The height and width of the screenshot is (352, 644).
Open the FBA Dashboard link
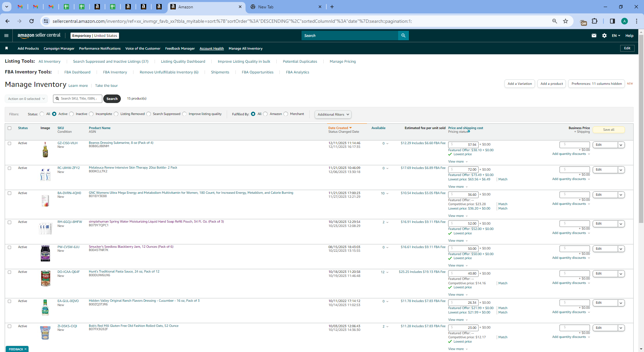click(x=77, y=72)
